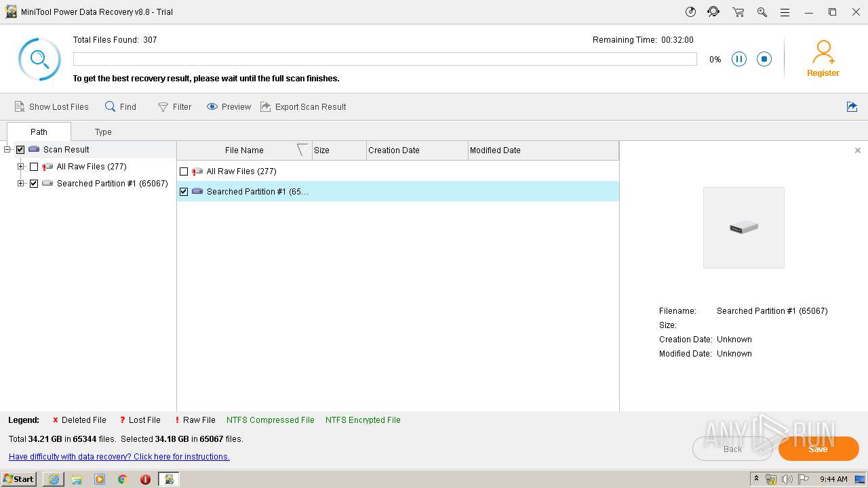Launch Opera browser from taskbar
This screenshot has height=488, width=868.
[x=145, y=479]
